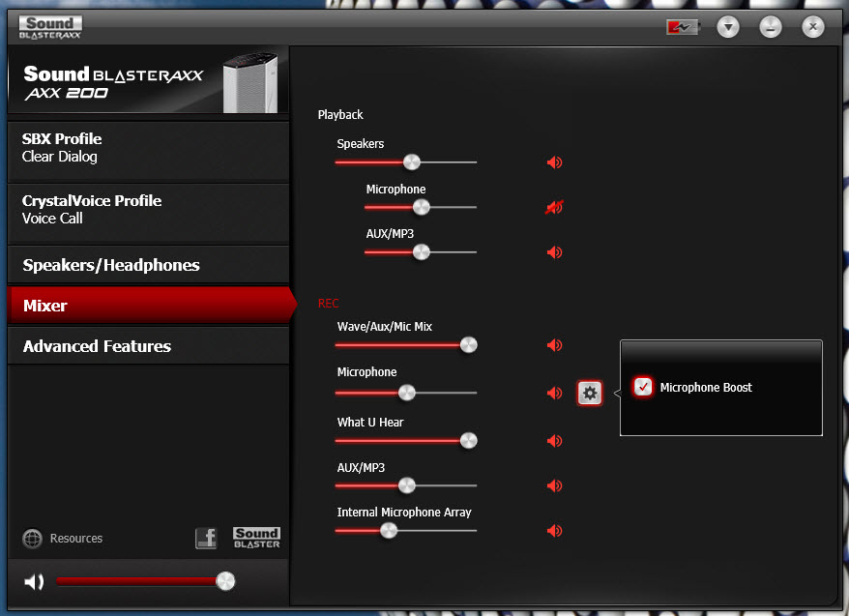Click the Playback section heading

point(340,115)
